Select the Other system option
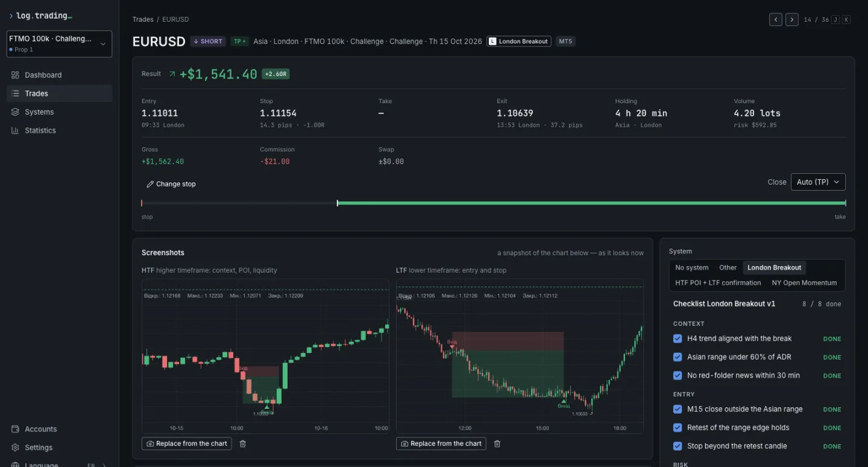868x467 pixels. (x=728, y=268)
